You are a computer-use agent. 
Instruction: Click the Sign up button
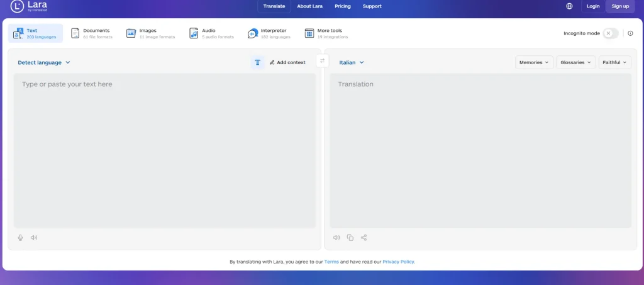(x=620, y=6)
